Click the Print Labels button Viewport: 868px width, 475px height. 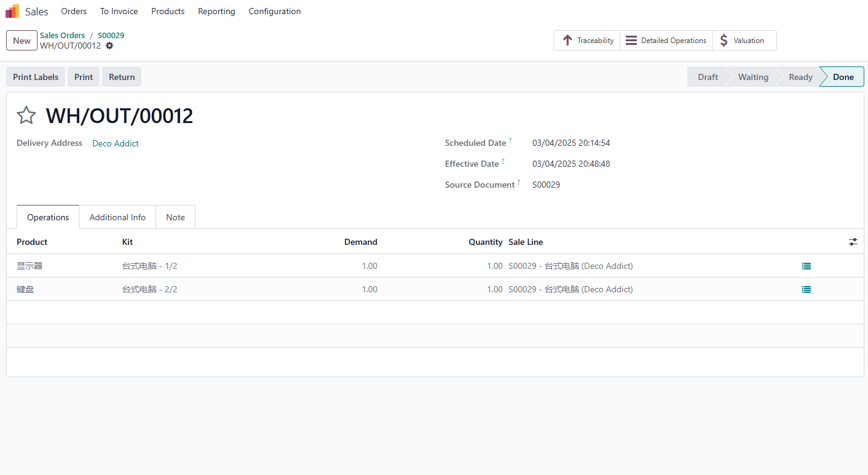point(36,77)
